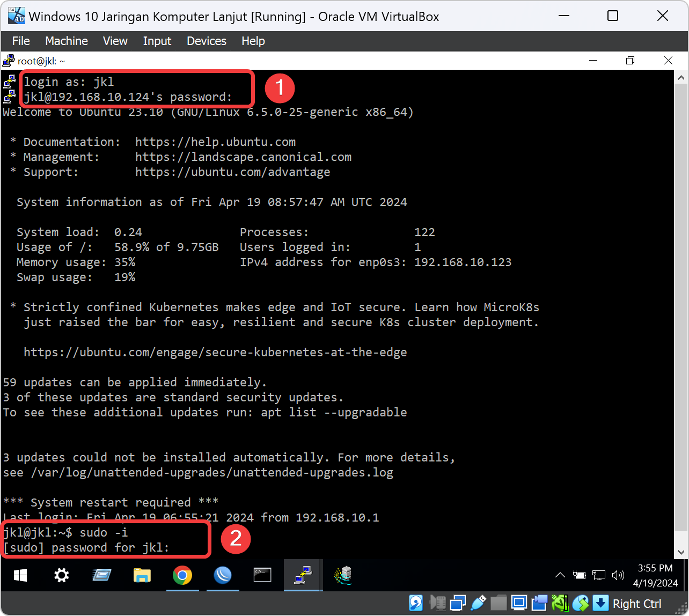Click the 'System load: 0.24' entry

79,232
